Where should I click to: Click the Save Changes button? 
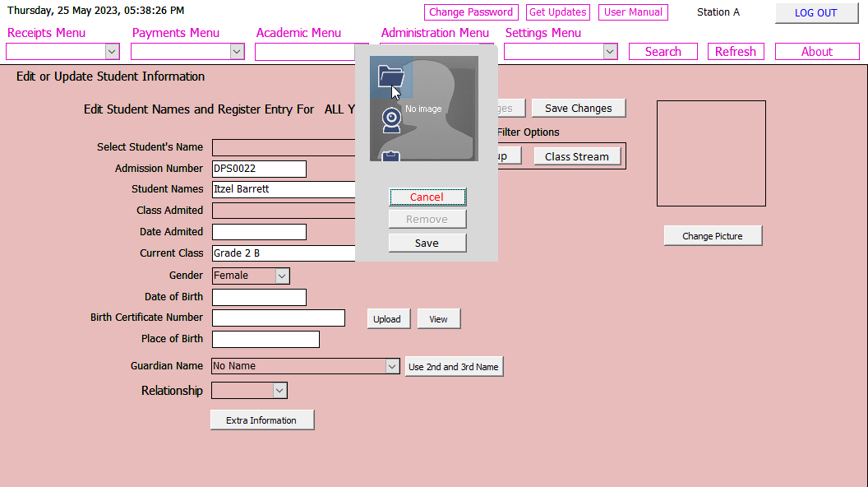[x=578, y=109]
